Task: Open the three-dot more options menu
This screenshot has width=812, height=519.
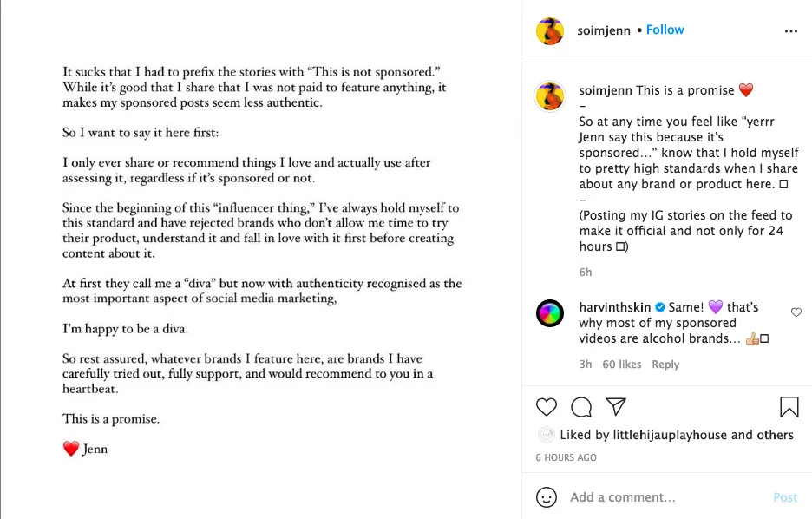Action: pos(790,31)
